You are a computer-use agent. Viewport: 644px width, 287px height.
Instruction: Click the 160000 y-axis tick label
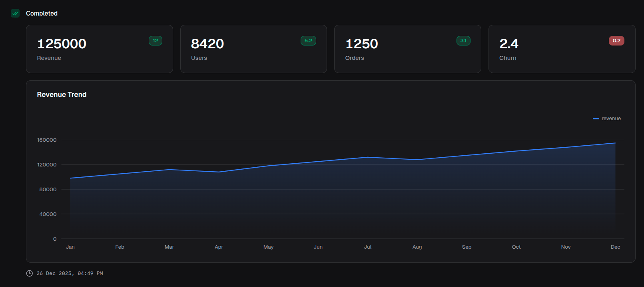[47, 140]
